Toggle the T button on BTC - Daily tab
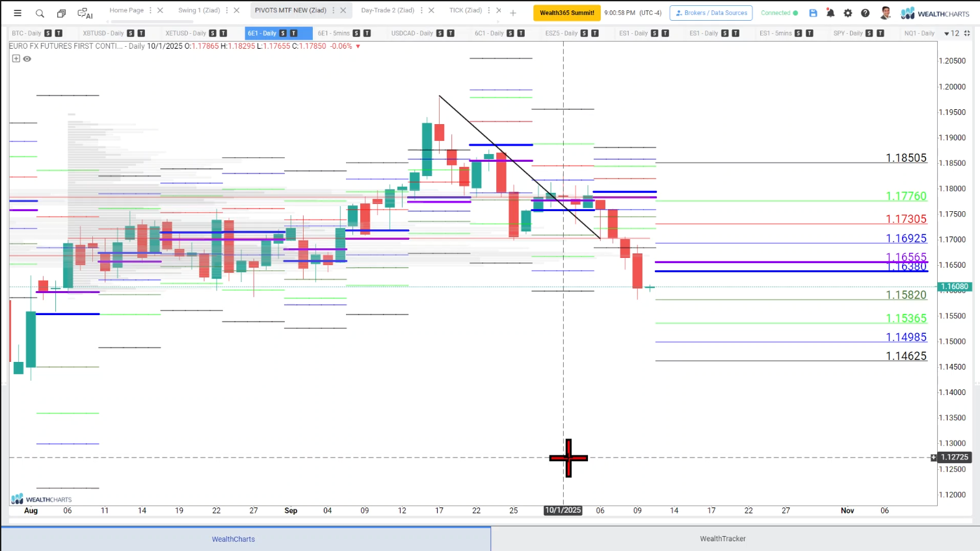The width and height of the screenshot is (980, 551). (x=59, y=33)
